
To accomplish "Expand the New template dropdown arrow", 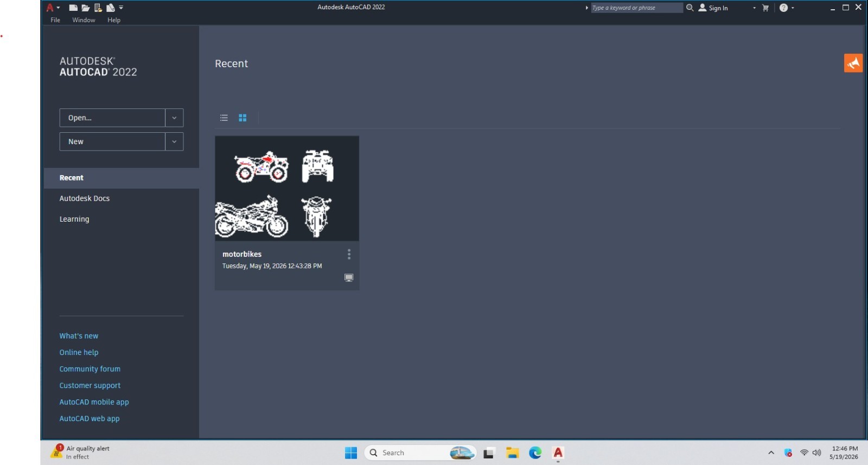I will pyautogui.click(x=174, y=141).
